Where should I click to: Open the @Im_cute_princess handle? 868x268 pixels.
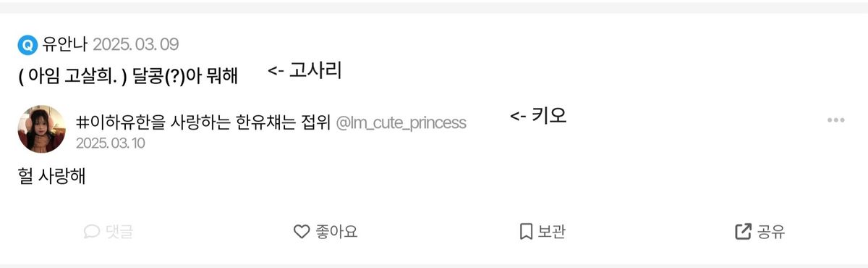click(x=401, y=123)
